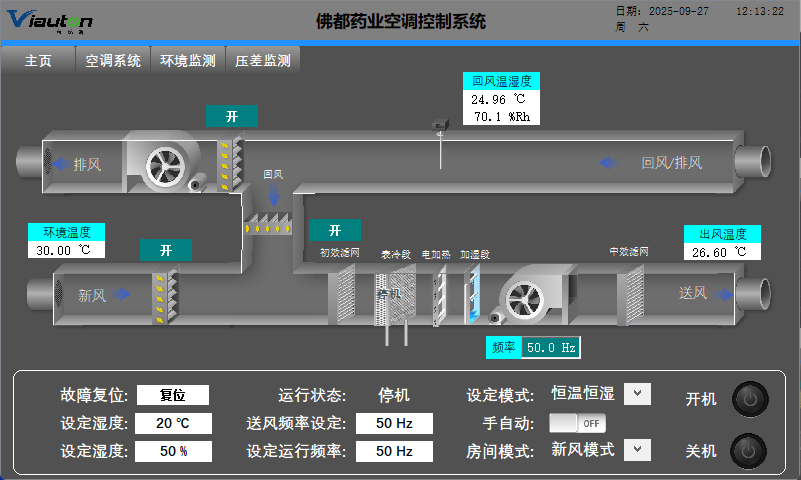The image size is (801, 480).
Task: Click the setpoint field showing 20 ℃
Action: pyautogui.click(x=174, y=423)
